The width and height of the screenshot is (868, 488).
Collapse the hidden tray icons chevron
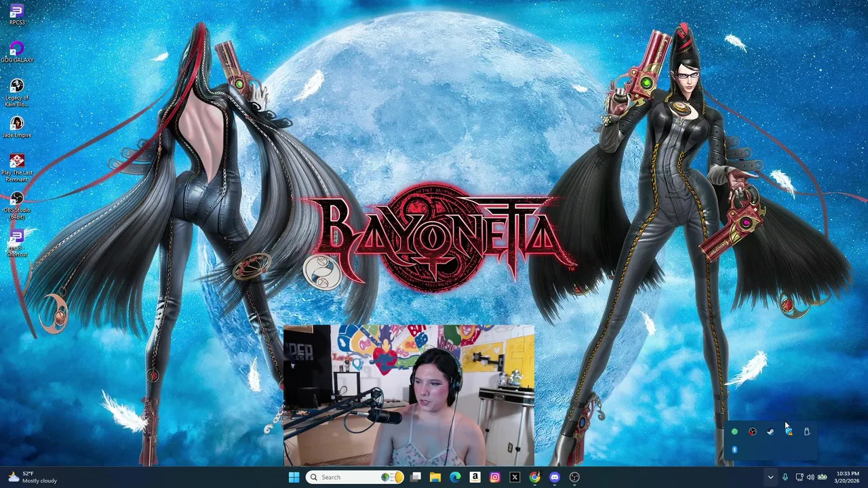[x=770, y=477]
